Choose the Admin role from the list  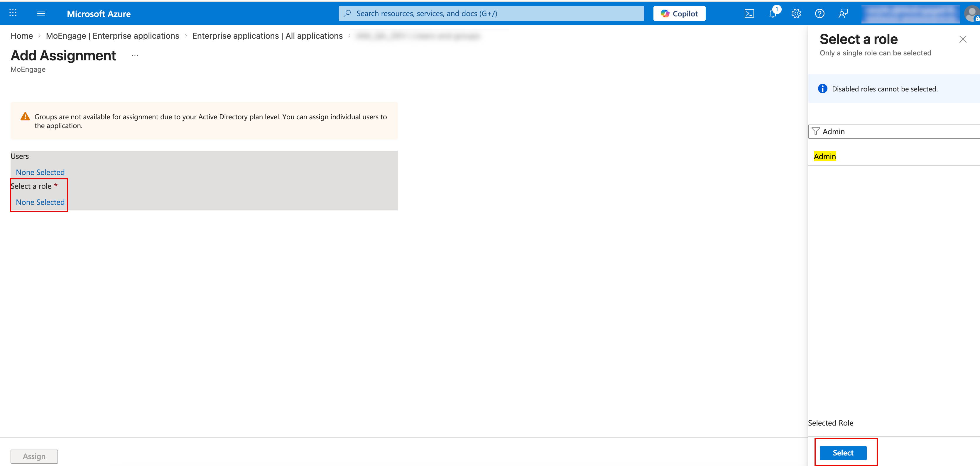click(x=824, y=157)
